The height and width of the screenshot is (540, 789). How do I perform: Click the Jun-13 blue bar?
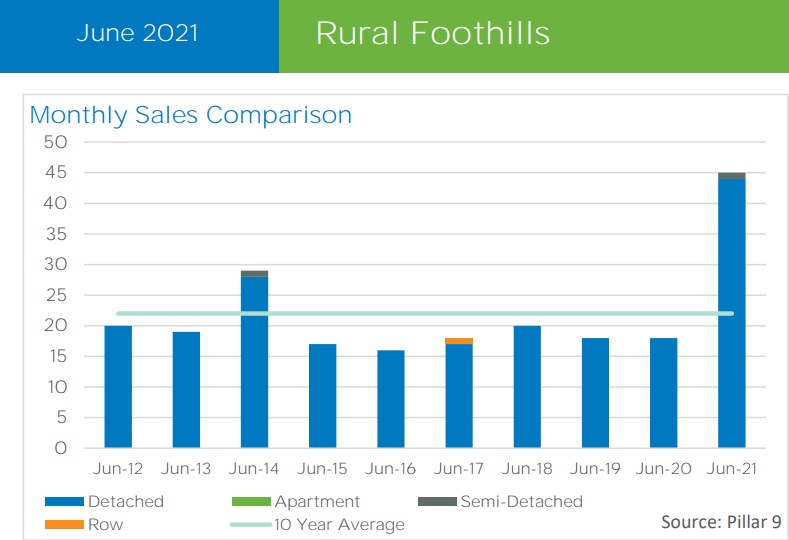186,390
